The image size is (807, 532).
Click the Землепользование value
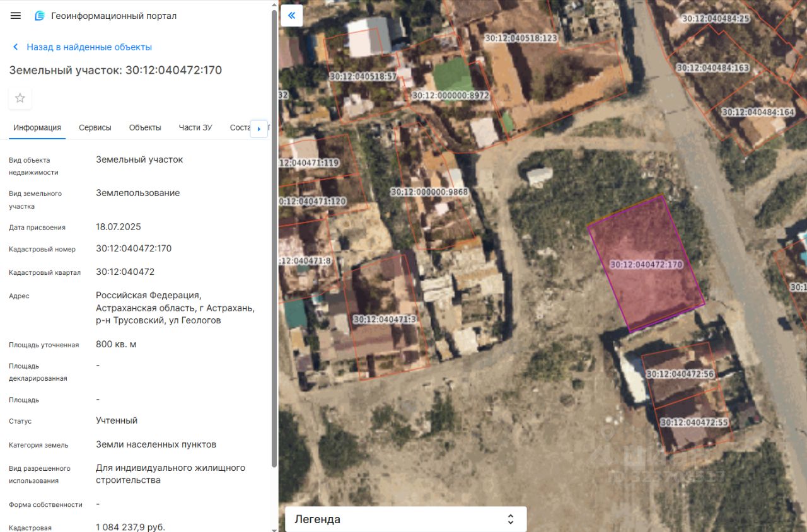[138, 193]
